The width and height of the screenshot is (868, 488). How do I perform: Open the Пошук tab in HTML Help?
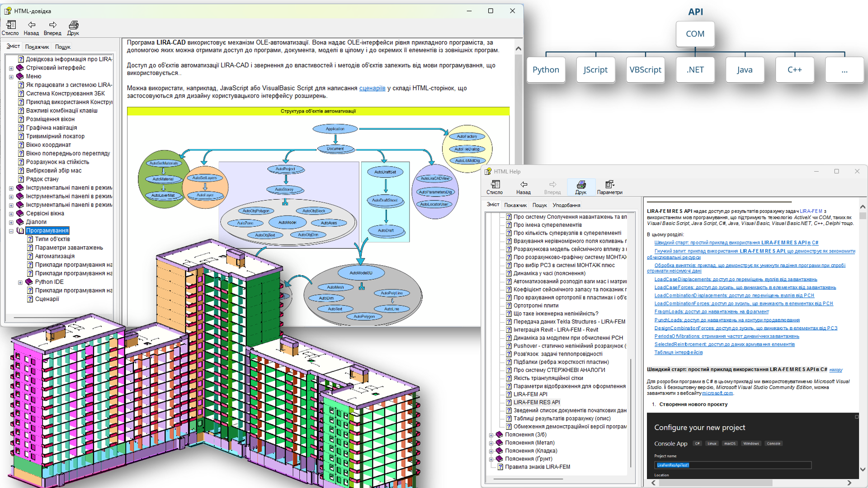click(539, 205)
